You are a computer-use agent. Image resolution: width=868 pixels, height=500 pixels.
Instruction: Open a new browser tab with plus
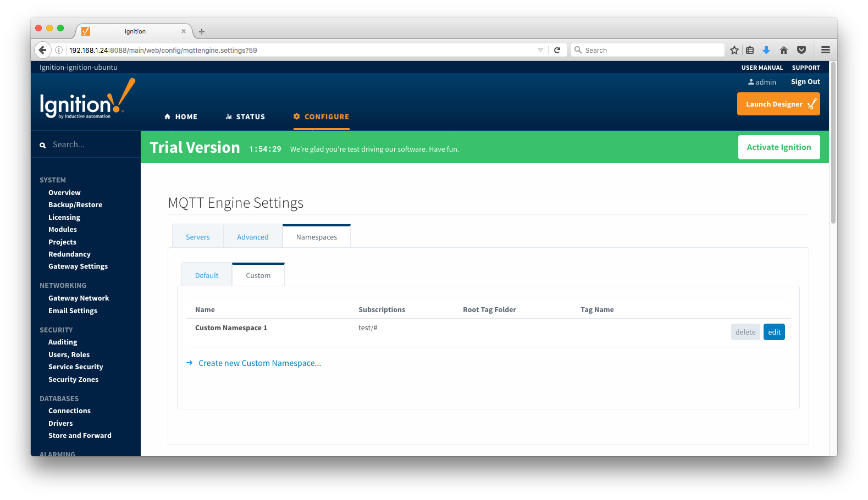tap(202, 32)
